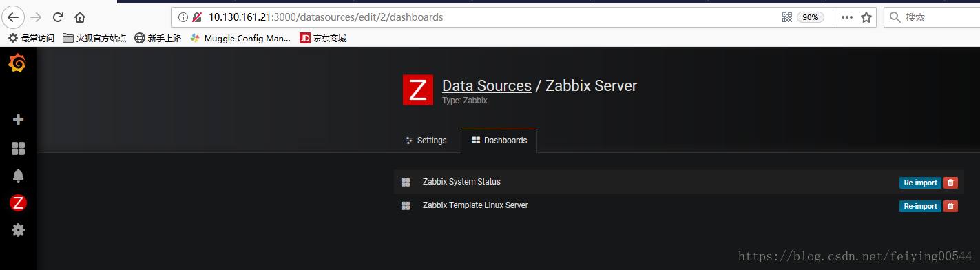Click dashboard icon beside Zabbix System Status
980x270 pixels.
[x=406, y=183]
